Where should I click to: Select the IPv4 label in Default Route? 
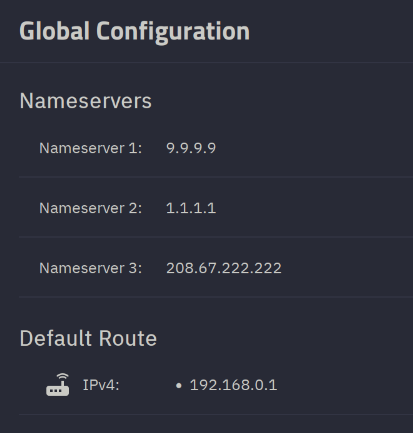pyautogui.click(x=101, y=385)
